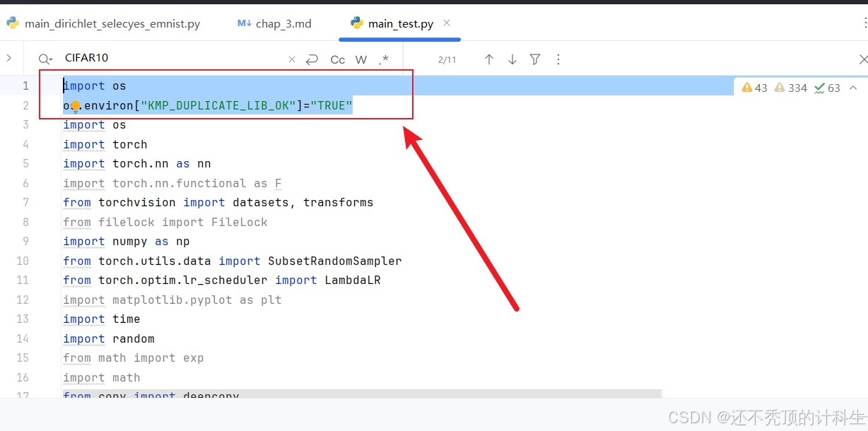Image resolution: width=868 pixels, height=431 pixels.
Task: Switch to main_dirichlet_selecyes_emnist.py tab
Action: [x=104, y=23]
